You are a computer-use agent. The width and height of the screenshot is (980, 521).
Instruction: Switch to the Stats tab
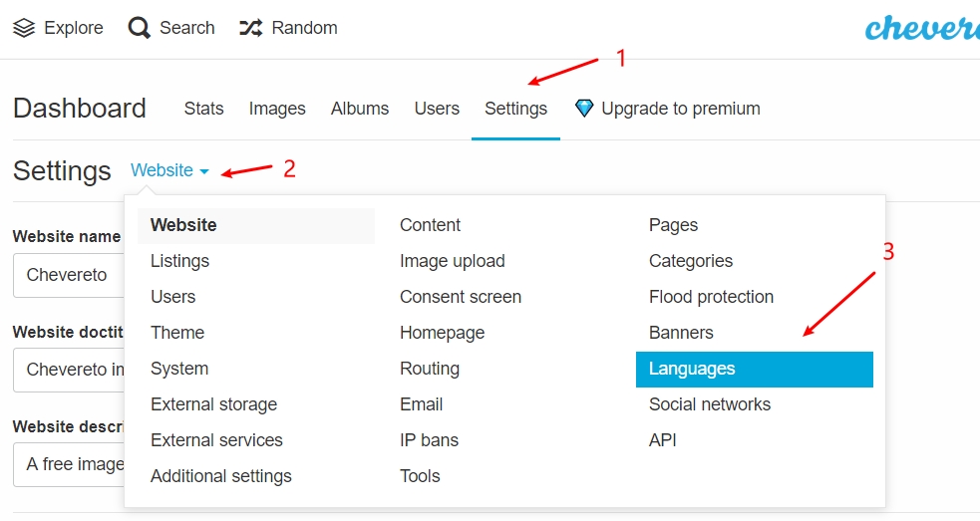click(203, 109)
